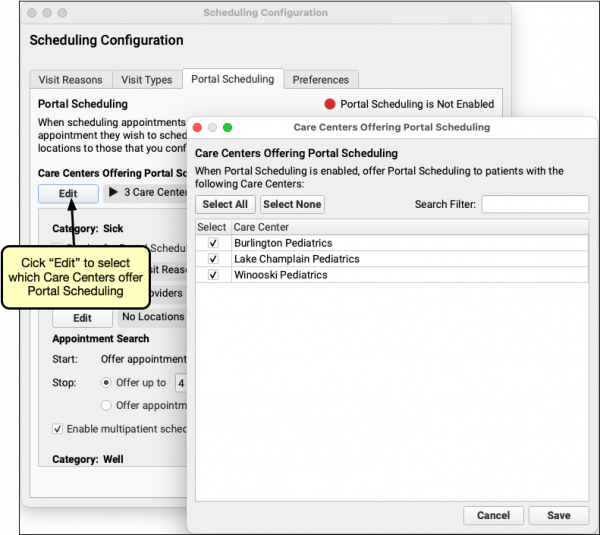This screenshot has height=535, width=600.
Task: Uncheck the Burlington Pediatrics checkbox
Action: click(x=213, y=243)
